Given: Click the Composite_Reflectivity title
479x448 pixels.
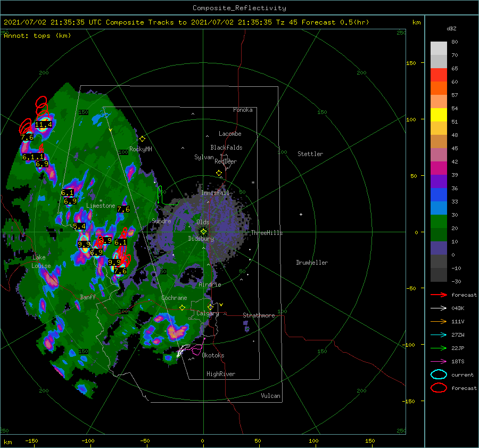Looking at the screenshot, I should 240,8.
